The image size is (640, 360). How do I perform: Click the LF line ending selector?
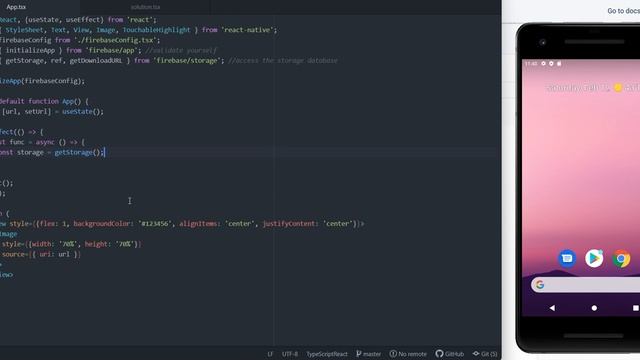[270, 354]
